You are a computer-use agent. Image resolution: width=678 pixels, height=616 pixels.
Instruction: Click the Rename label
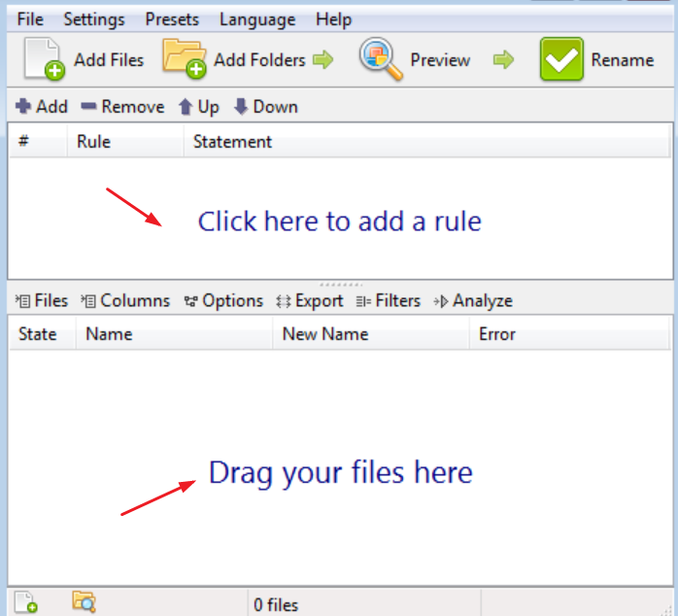(623, 59)
